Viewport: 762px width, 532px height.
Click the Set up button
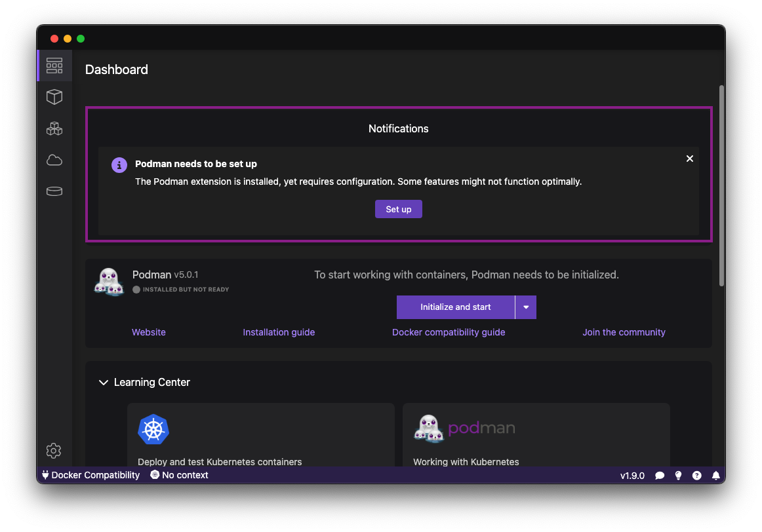(399, 209)
